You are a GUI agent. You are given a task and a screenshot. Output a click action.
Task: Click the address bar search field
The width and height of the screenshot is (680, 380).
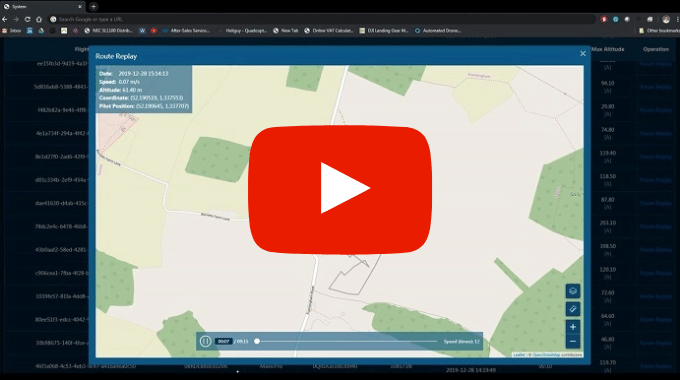pos(321,19)
